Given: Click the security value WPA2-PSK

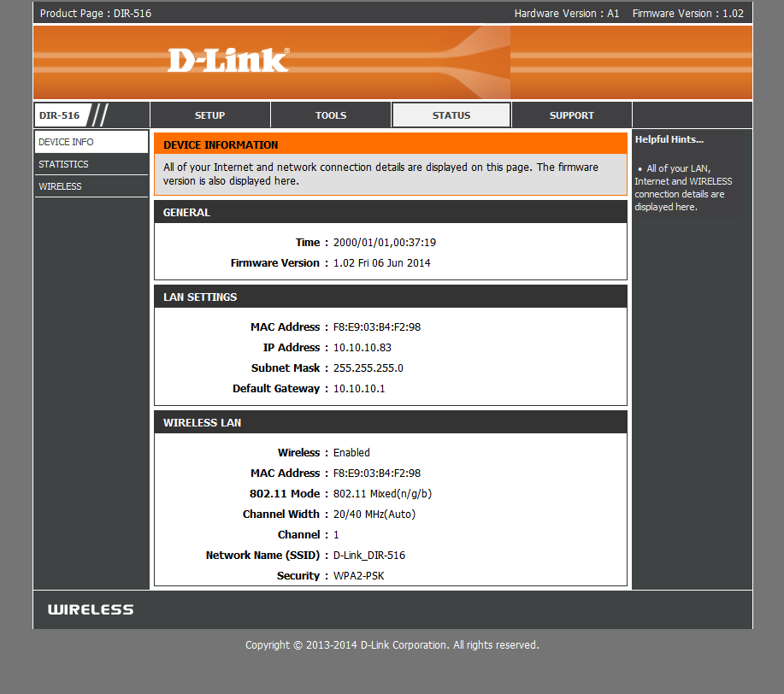Looking at the screenshot, I should [x=358, y=575].
